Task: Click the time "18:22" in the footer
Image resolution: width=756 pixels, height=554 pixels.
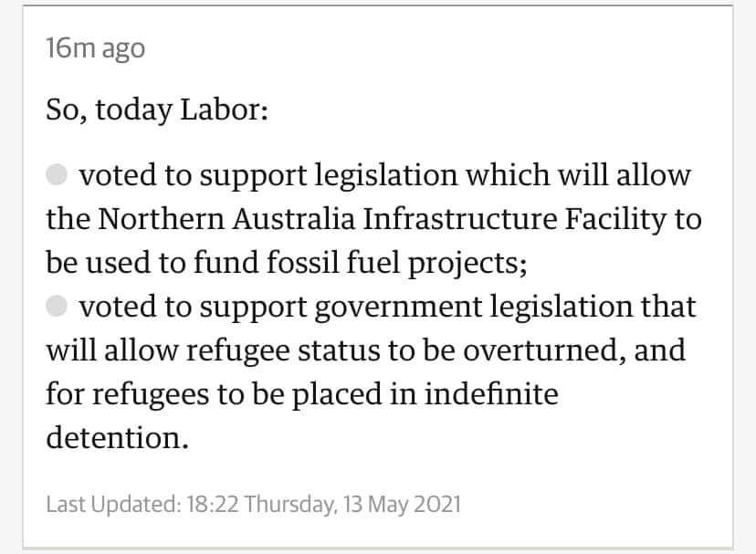Action: [x=213, y=505]
